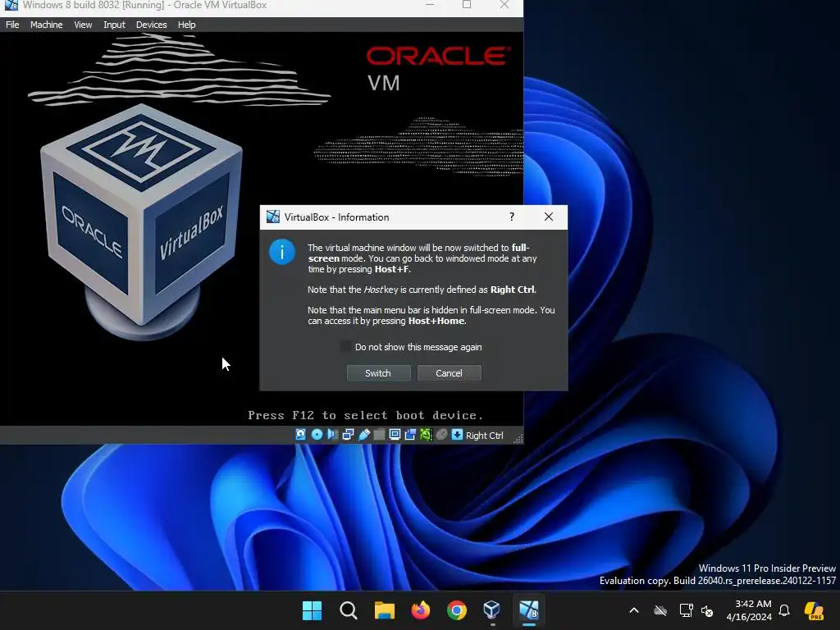840x630 pixels.
Task: Open the Devices menu
Action: (151, 25)
